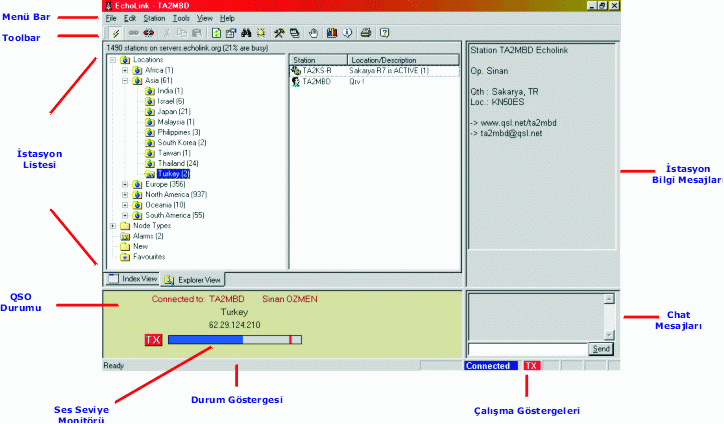724x424 pixels.
Task: Open the File menu
Action: [111, 18]
